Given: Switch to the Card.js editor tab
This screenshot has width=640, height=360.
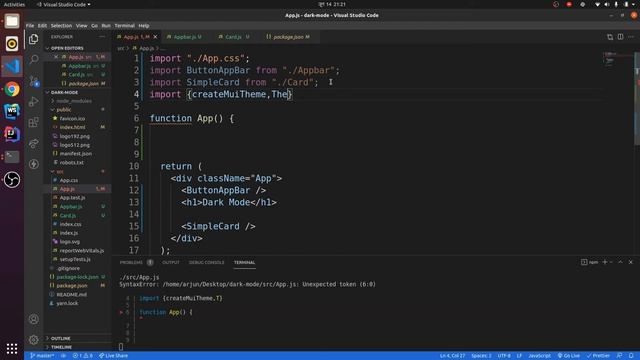Looking at the screenshot, I should pos(233,37).
